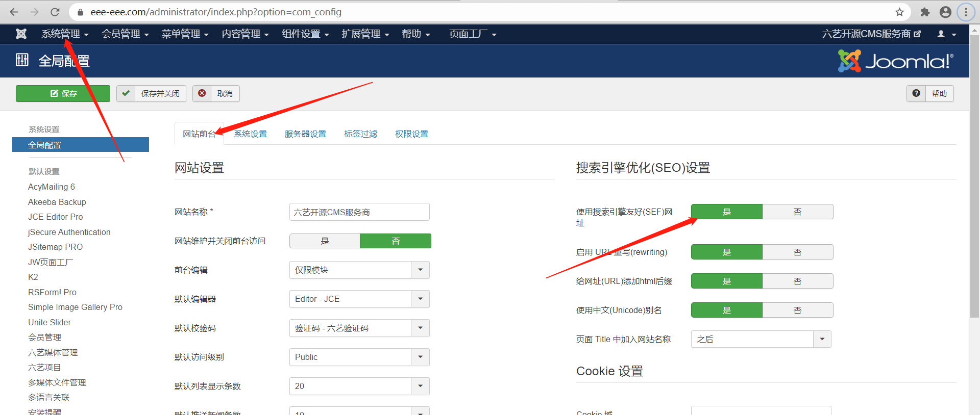Screen dimensions: 980x415
Task: Click the help question mark icon
Action: click(916, 93)
